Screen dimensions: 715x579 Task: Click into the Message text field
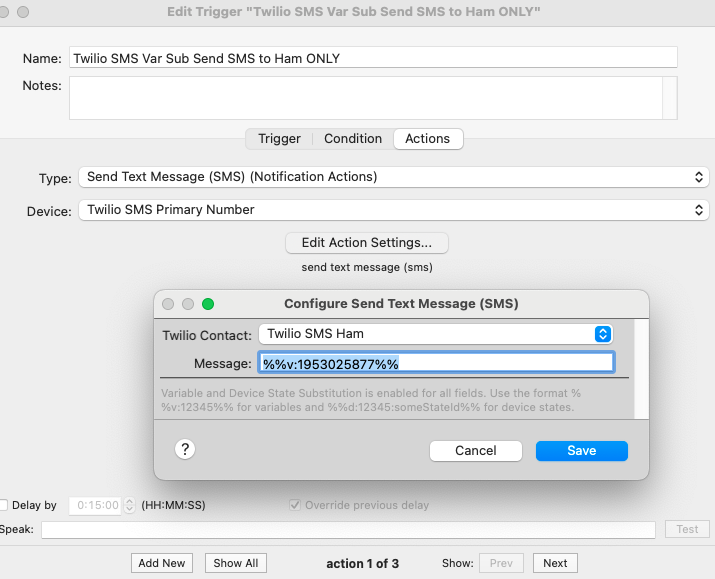436,363
